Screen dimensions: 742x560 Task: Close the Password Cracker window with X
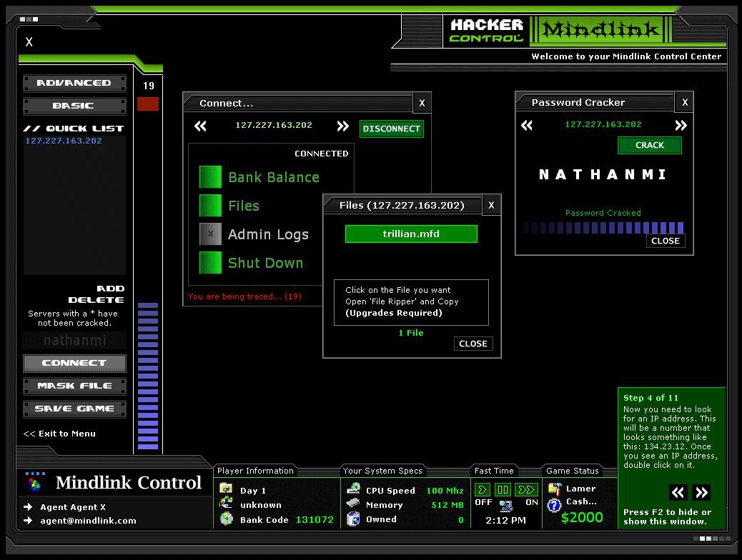[684, 102]
